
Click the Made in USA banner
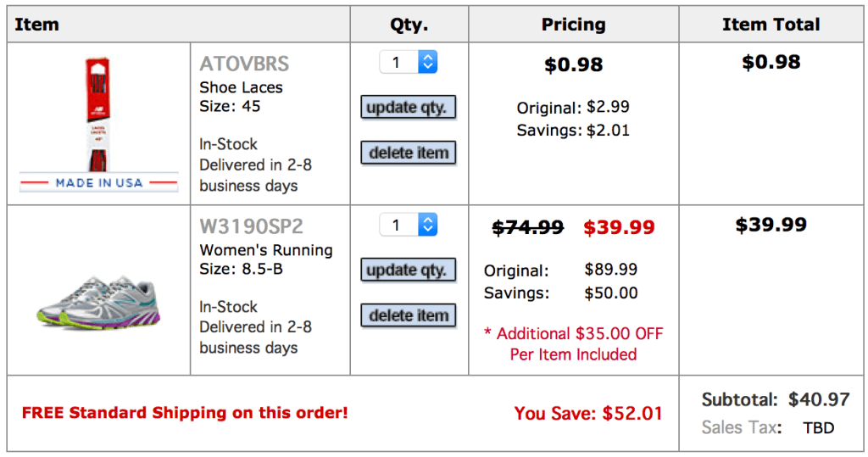click(99, 182)
